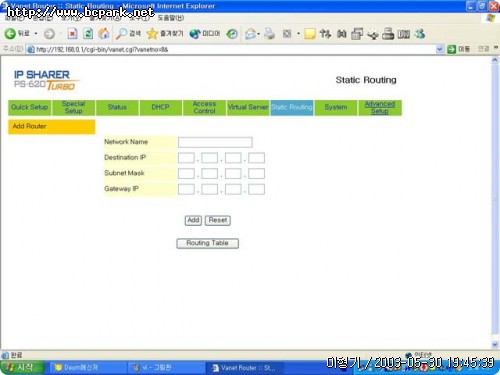This screenshot has width=500, height=375.
Task: Click the Add button
Action: click(x=193, y=220)
